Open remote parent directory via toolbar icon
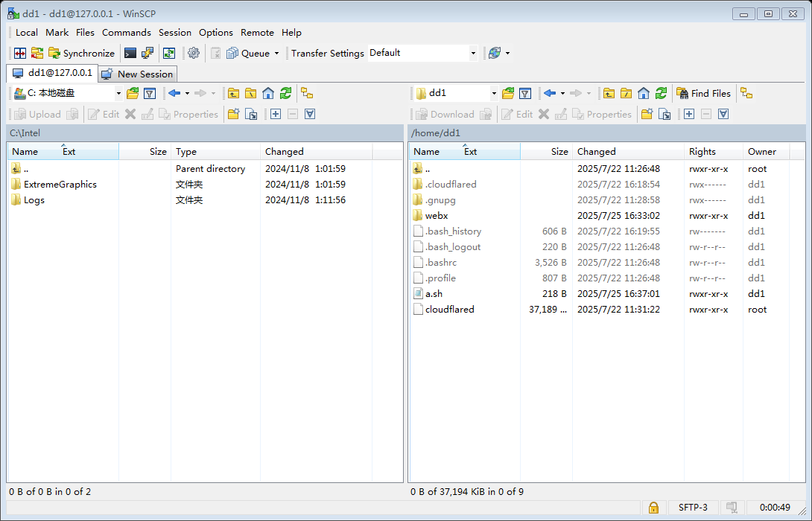This screenshot has height=521, width=812. (x=609, y=93)
